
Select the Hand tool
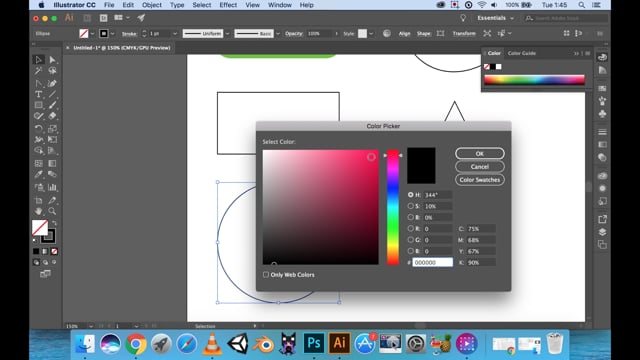point(38,211)
